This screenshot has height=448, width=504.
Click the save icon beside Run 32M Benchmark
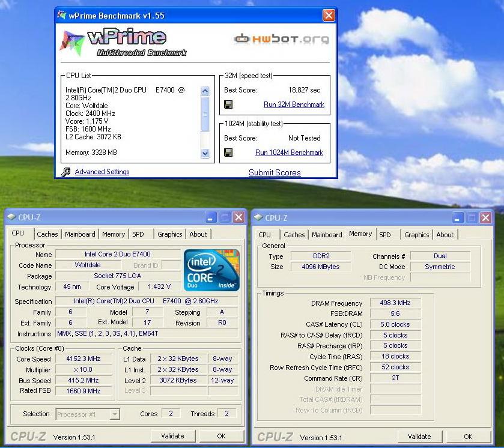(x=228, y=104)
